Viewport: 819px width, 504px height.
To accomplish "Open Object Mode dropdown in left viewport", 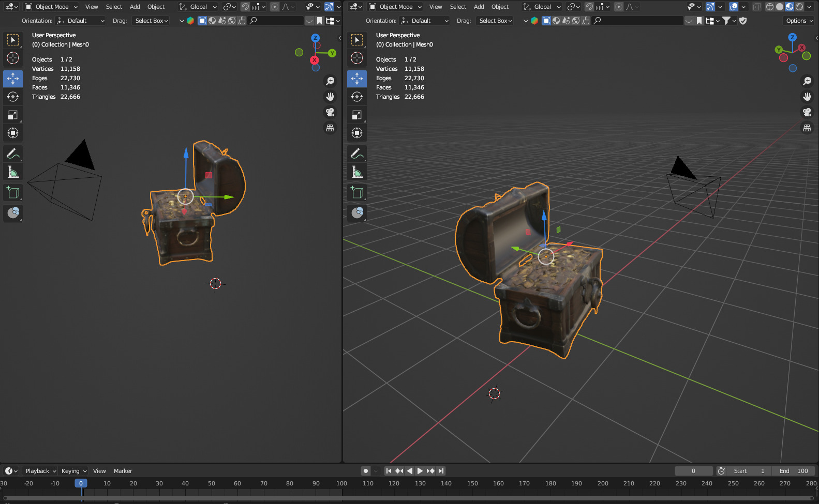I will [51, 7].
